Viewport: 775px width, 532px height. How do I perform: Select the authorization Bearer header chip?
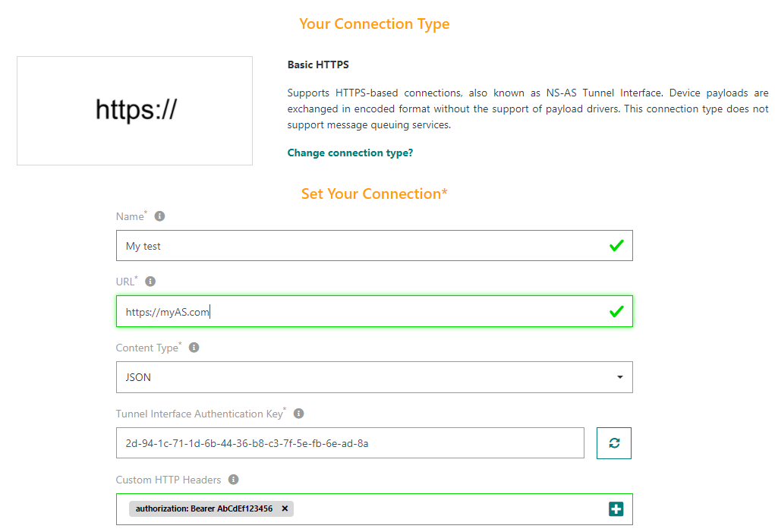coord(203,508)
